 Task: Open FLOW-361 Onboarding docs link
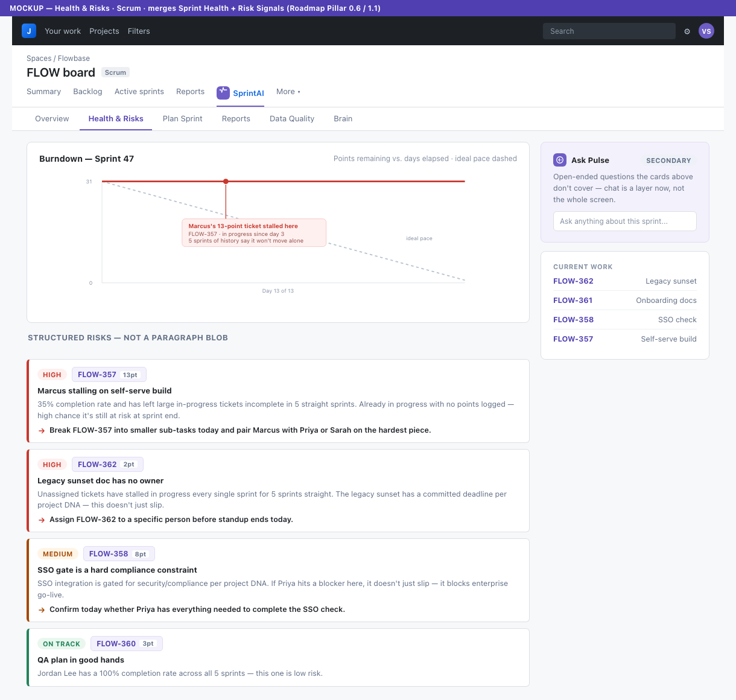click(625, 301)
